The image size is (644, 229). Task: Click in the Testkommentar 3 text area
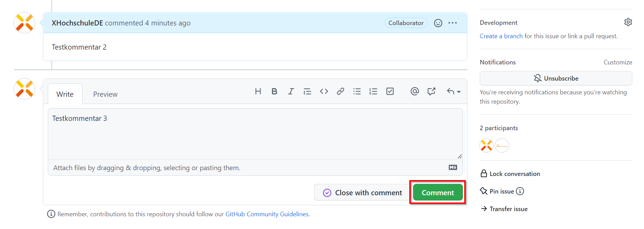tap(255, 134)
